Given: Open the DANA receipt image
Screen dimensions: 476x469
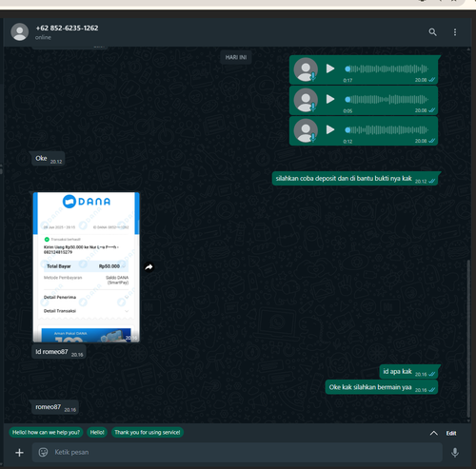Looking at the screenshot, I should tap(87, 267).
